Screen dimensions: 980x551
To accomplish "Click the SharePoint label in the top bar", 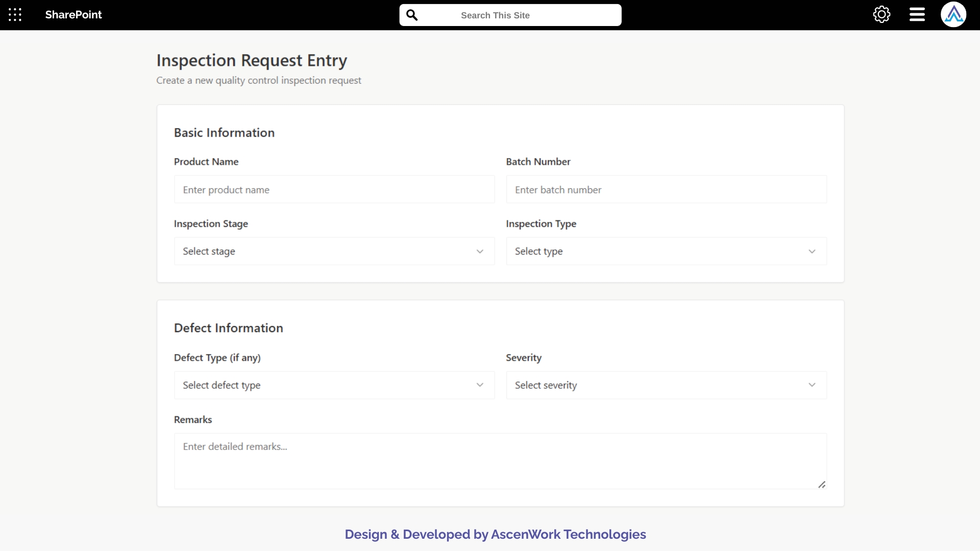I will pos(73,15).
